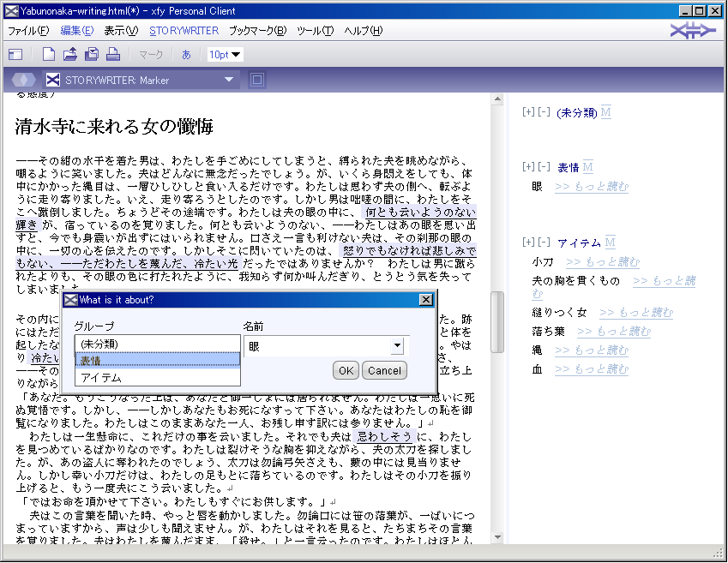Click the 表情 group label in side panel
This screenshot has height=563, width=728.
[x=569, y=167]
